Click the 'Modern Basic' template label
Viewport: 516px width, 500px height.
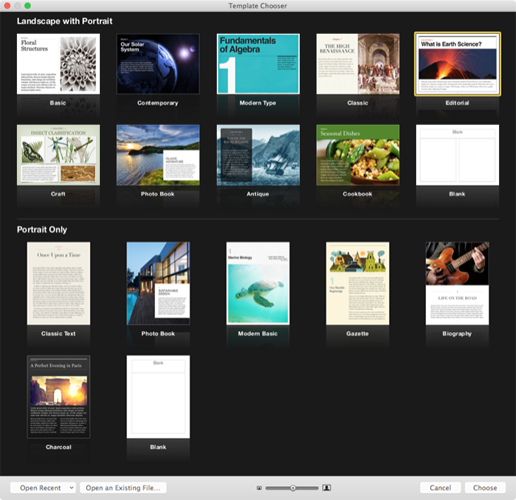(258, 334)
